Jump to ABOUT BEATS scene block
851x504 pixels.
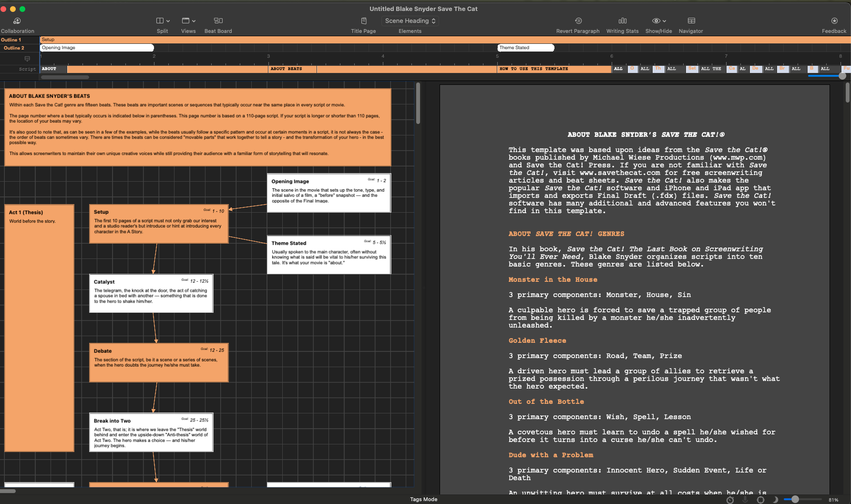point(292,69)
